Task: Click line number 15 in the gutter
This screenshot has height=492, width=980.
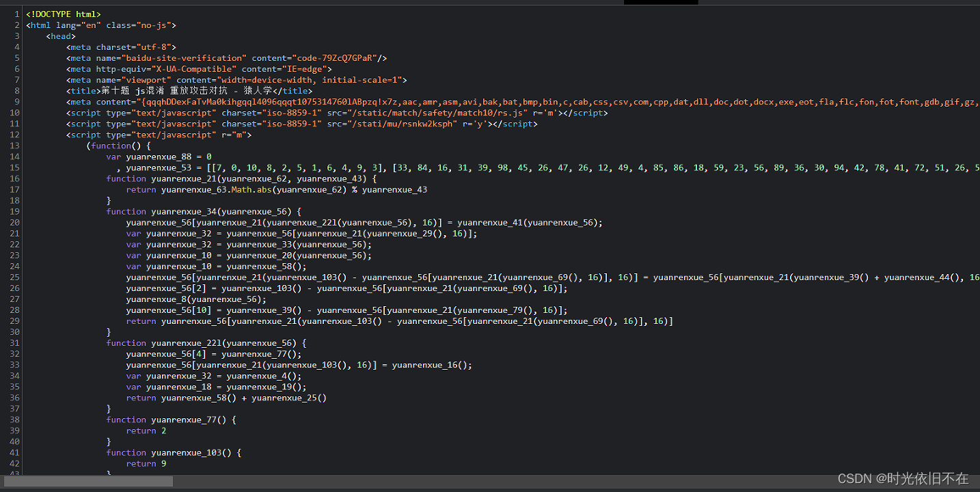Action: tap(15, 167)
